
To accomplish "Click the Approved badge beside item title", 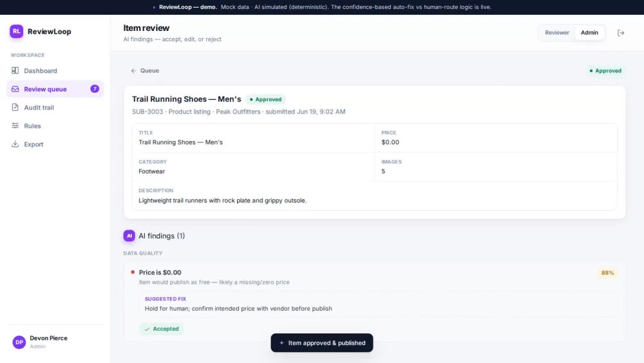I will (266, 99).
